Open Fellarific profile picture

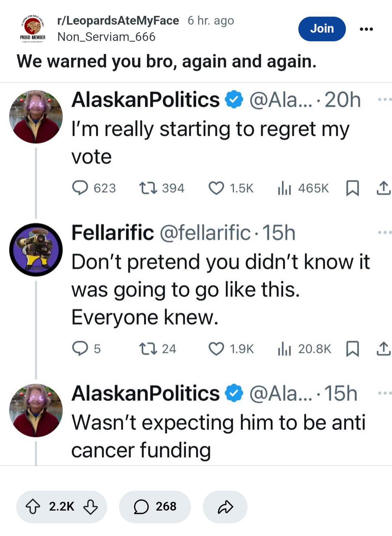[36, 250]
